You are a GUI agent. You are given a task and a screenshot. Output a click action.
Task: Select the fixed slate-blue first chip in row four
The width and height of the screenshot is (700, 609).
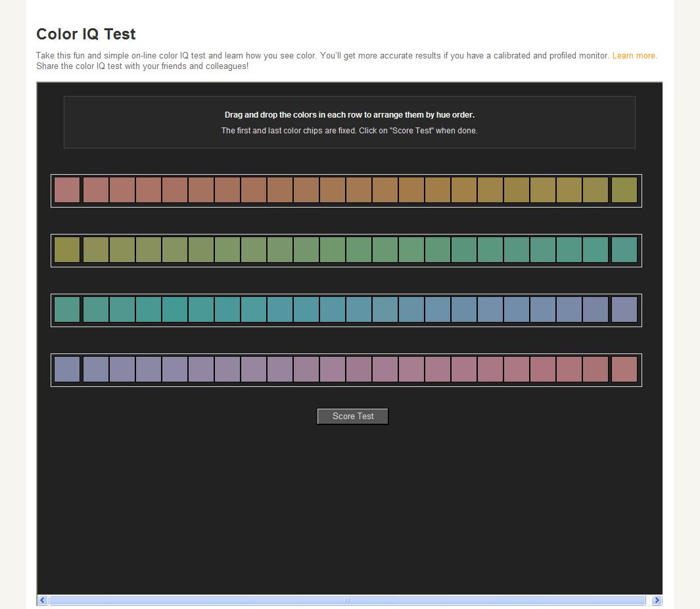(67, 369)
